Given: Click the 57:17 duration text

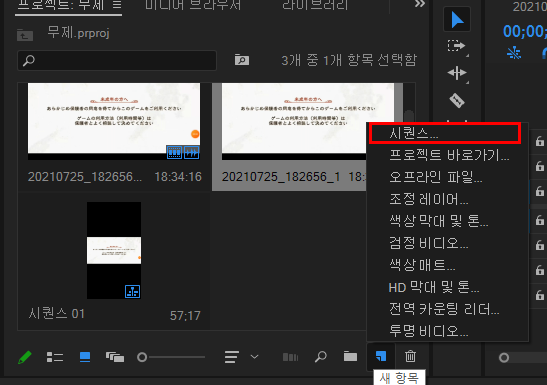Looking at the screenshot, I should (185, 316).
